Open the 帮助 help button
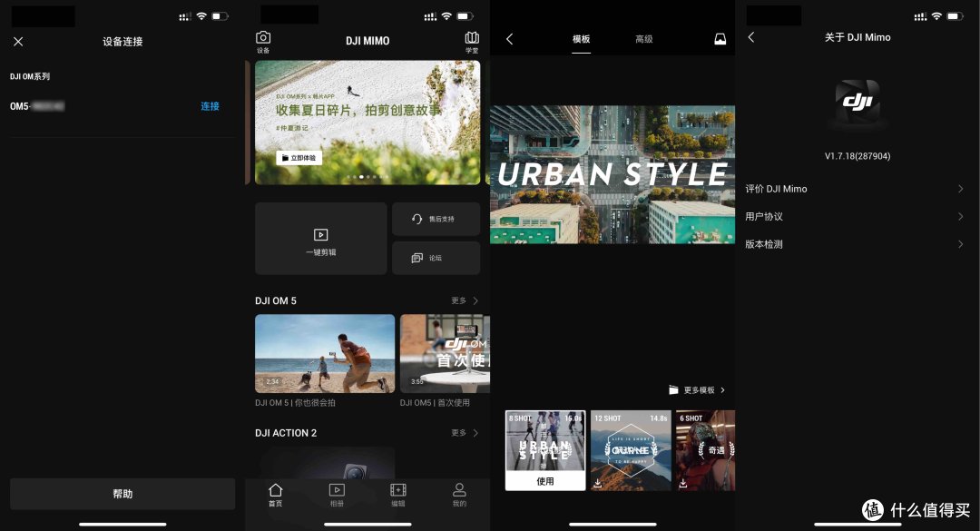 tap(122, 494)
